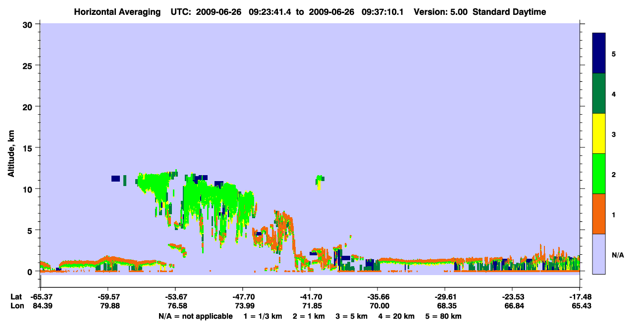Screen dimensions: 644x330
Task: Click the color bar label 3
Action: 614,134
